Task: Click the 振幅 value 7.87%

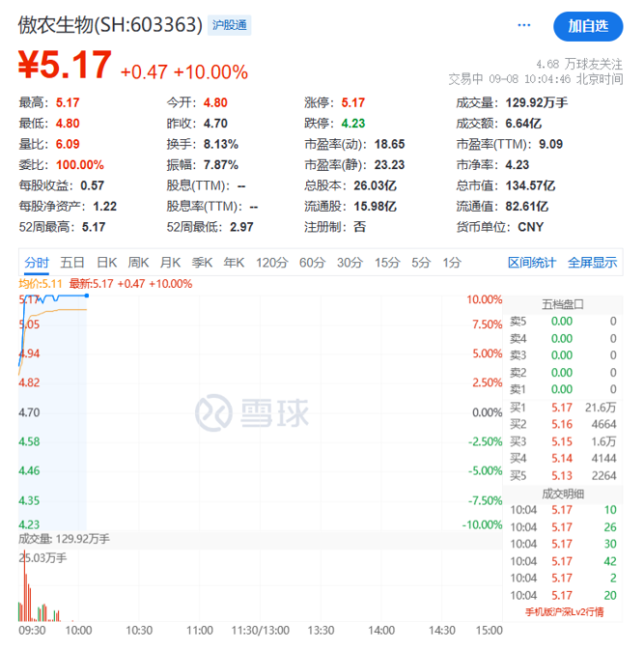Action: [221, 164]
